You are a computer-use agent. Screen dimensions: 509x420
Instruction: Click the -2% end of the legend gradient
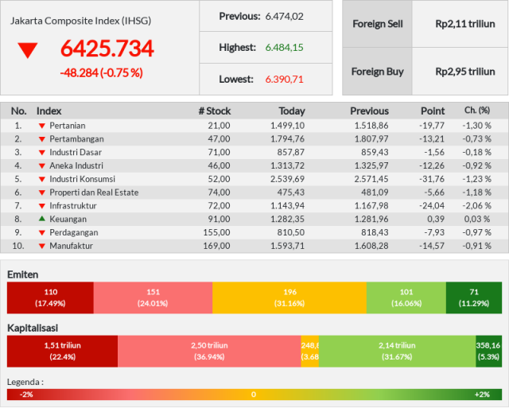pos(26,395)
